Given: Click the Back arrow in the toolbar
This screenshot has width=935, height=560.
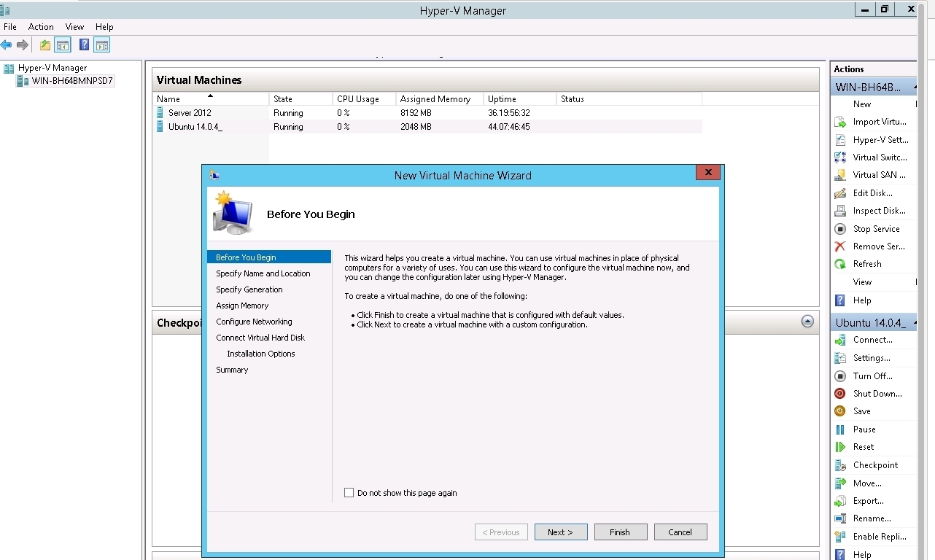Looking at the screenshot, I should click(6, 45).
